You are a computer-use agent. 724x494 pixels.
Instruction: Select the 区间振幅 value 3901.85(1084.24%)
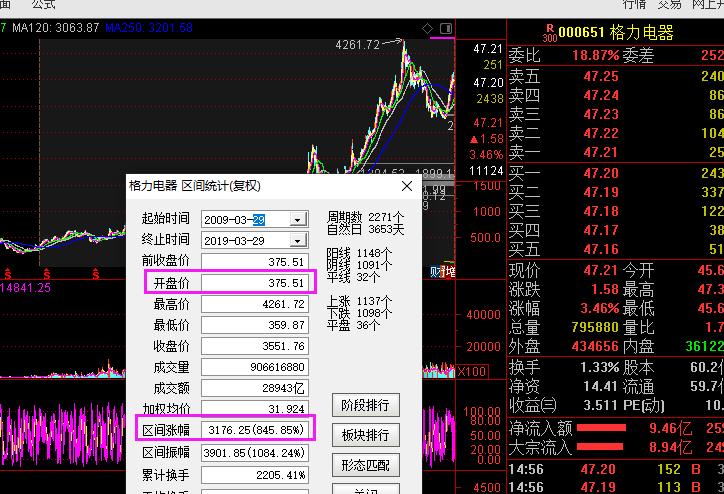coord(255,452)
